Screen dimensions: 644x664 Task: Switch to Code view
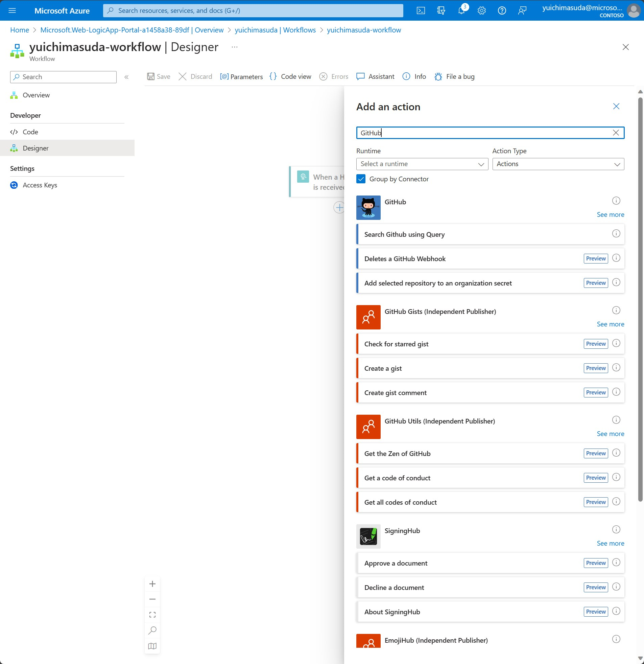pyautogui.click(x=290, y=76)
